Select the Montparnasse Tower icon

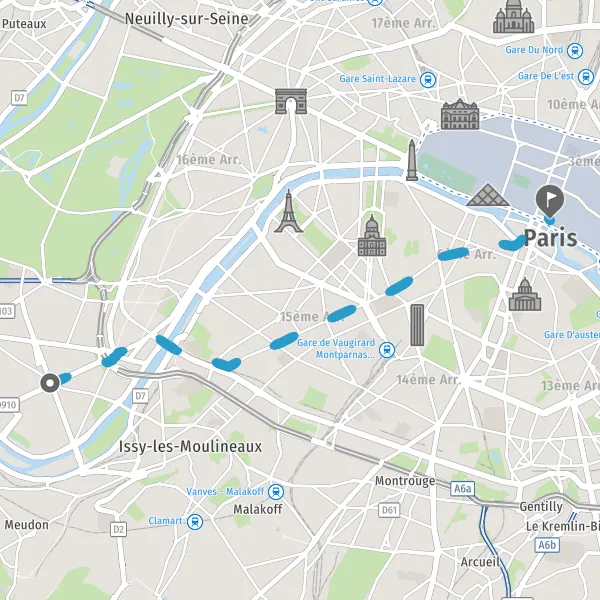coord(417,325)
